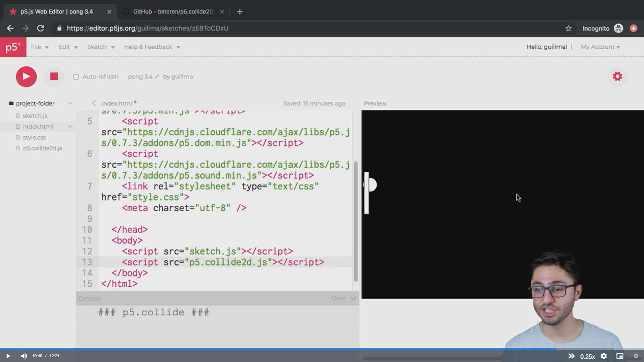Open the Incognito profile icon
644x362 pixels.
coord(619,28)
